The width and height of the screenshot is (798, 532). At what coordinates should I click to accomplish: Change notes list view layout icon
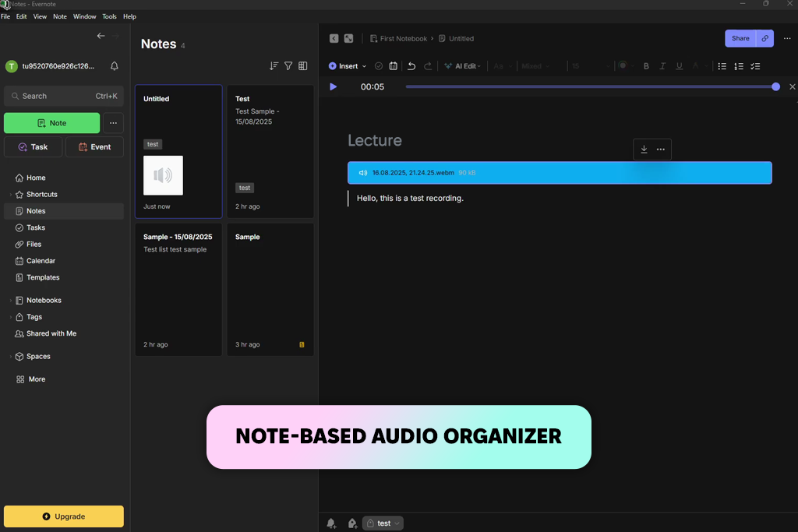click(303, 66)
